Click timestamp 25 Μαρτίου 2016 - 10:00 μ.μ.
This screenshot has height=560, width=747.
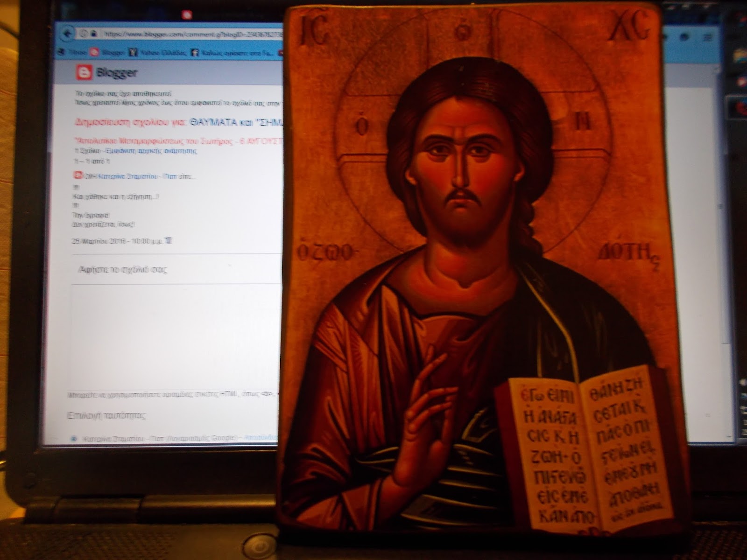click(x=117, y=241)
